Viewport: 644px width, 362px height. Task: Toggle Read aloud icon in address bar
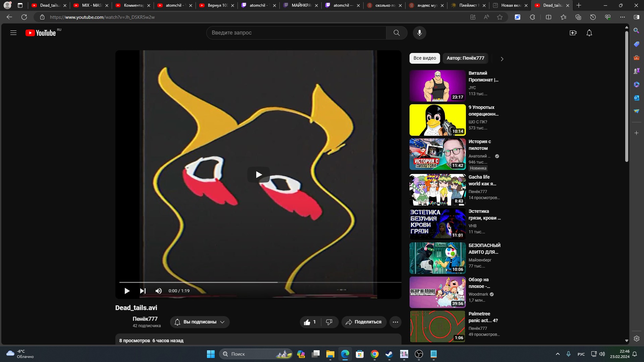pos(486,17)
